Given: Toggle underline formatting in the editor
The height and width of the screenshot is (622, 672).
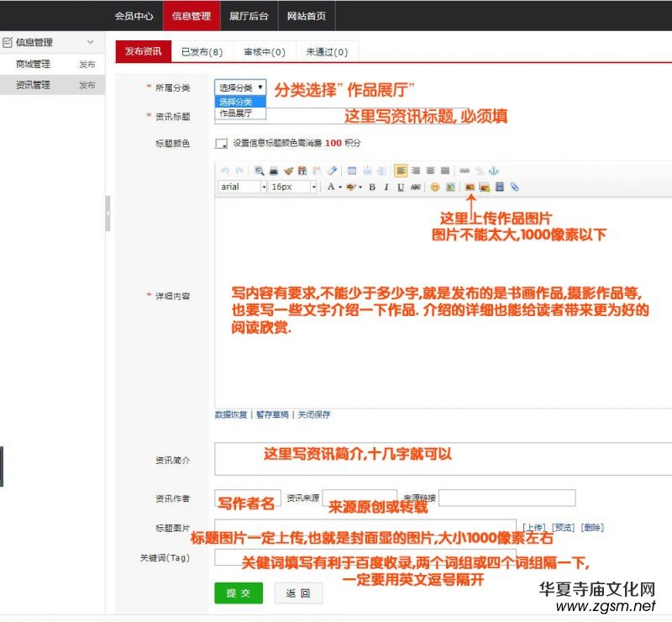Looking at the screenshot, I should coord(401,187).
